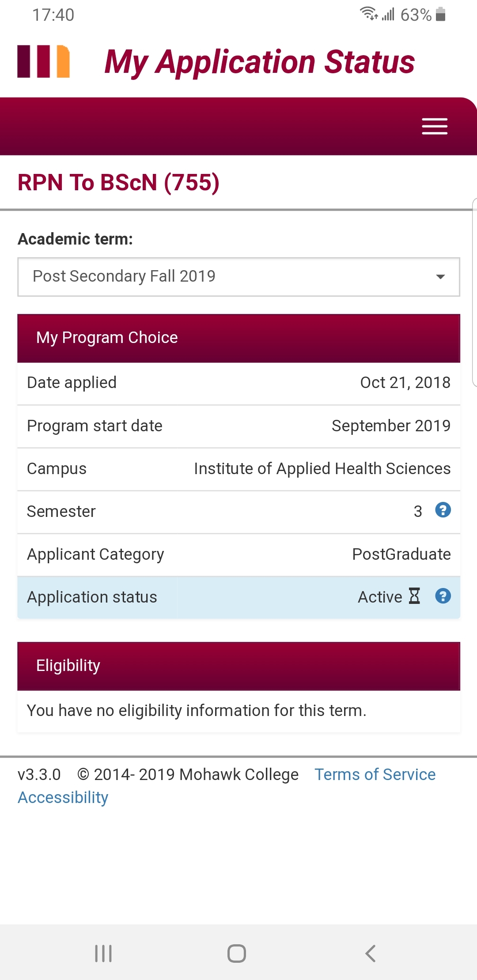Tap the My Application Status title
The height and width of the screenshot is (980, 477).
point(259,62)
